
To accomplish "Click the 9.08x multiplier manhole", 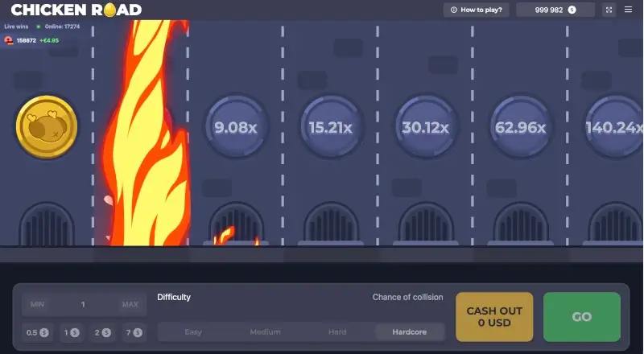I will click(235, 127).
